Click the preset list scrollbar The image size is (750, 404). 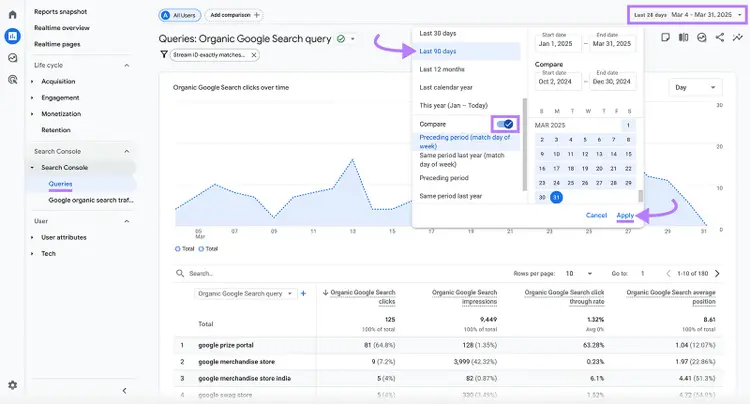coord(525,144)
